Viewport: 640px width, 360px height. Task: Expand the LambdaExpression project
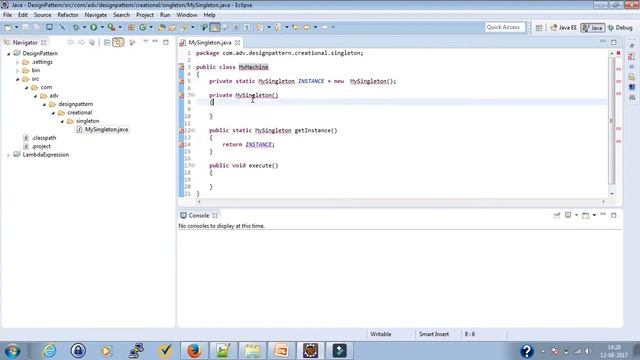[x=9, y=155]
